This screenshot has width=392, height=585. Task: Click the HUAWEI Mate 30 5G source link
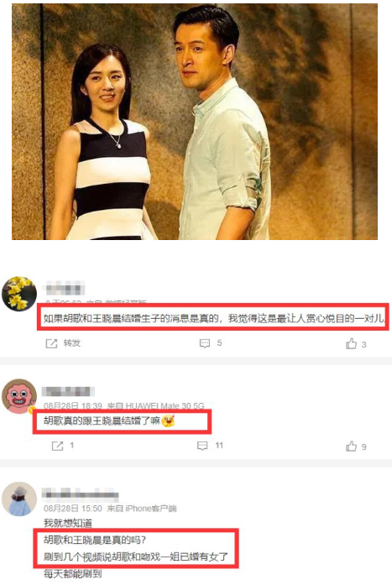click(x=165, y=405)
